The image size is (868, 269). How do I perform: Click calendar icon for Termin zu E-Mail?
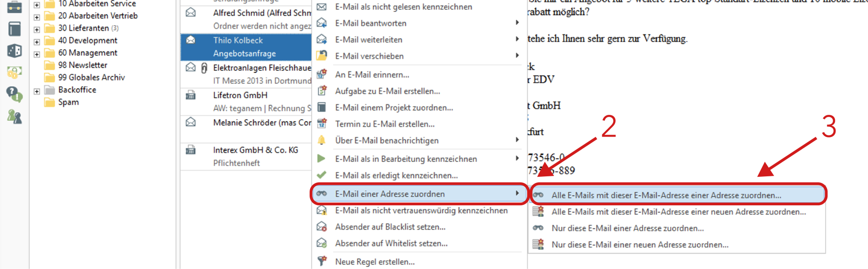click(321, 123)
